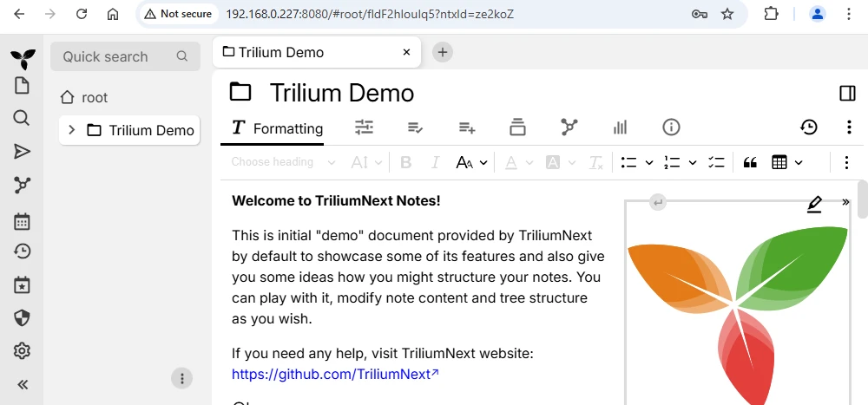Open tree options three-dot button

coord(181,378)
